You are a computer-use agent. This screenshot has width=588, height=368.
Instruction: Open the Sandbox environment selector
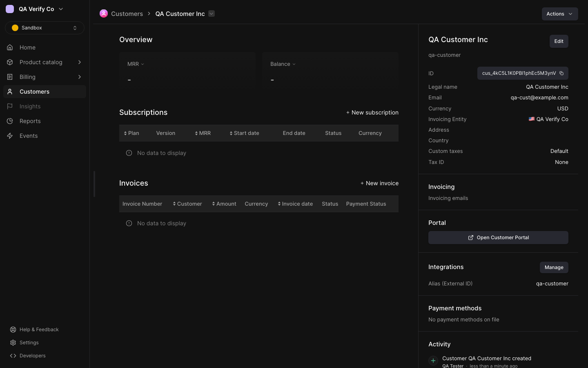pos(45,28)
